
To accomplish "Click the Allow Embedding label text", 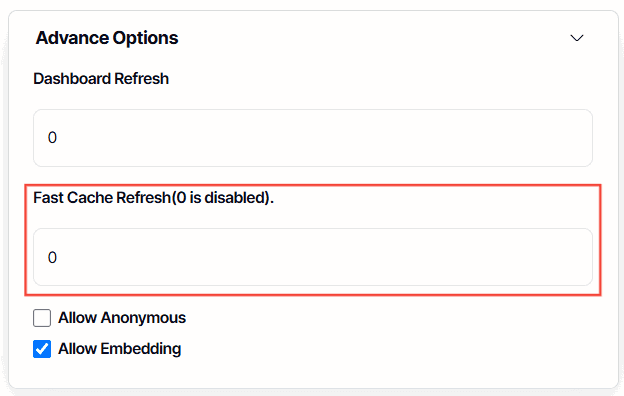I will point(120,349).
